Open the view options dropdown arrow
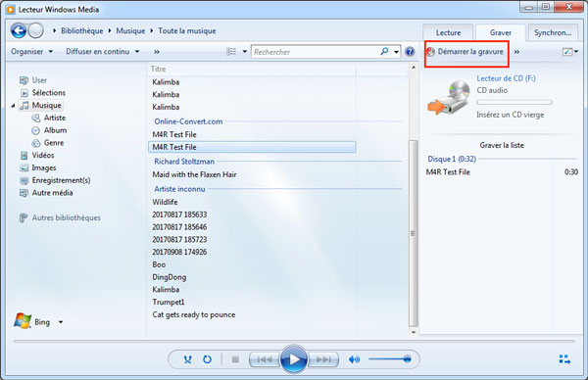The image size is (588, 380). click(245, 52)
